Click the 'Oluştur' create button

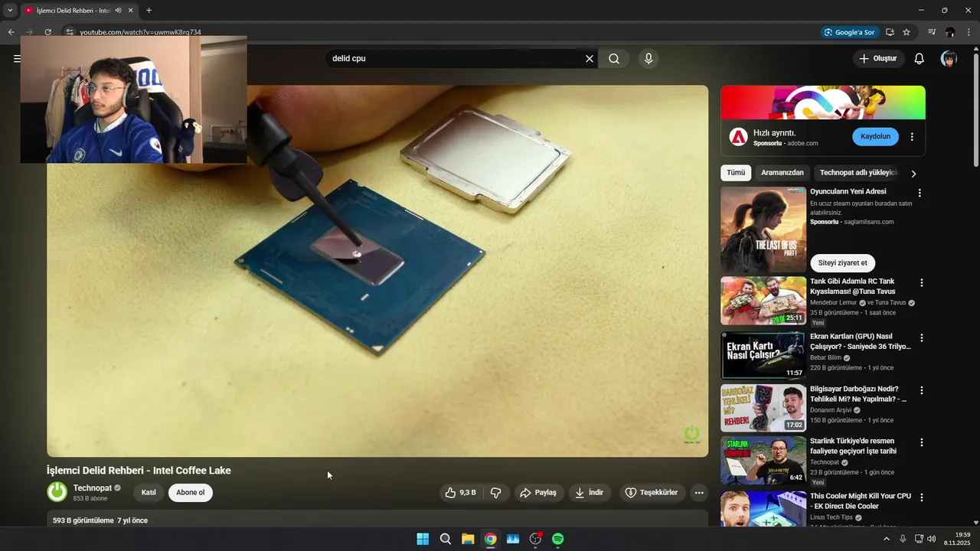[x=878, y=59]
